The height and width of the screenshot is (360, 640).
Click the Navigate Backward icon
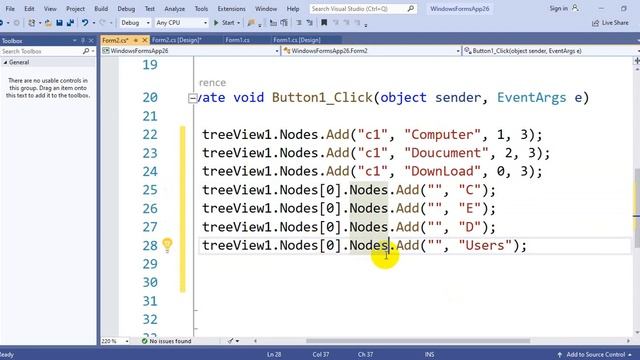pos(2,23)
